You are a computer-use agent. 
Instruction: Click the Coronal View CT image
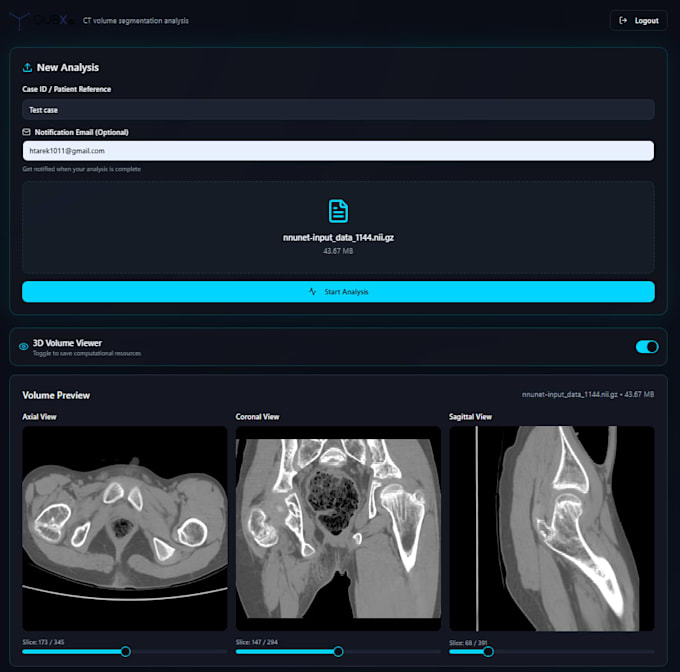coord(338,528)
